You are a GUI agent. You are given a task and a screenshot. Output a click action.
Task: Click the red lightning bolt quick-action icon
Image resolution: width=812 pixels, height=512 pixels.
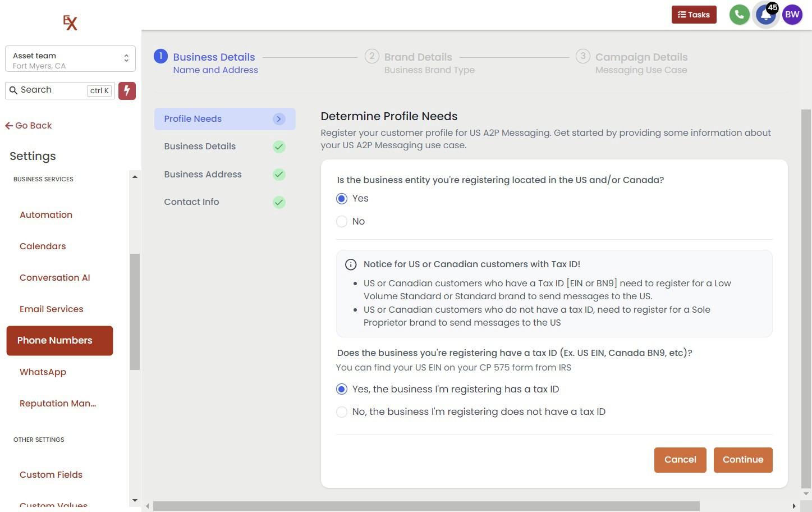tap(127, 90)
